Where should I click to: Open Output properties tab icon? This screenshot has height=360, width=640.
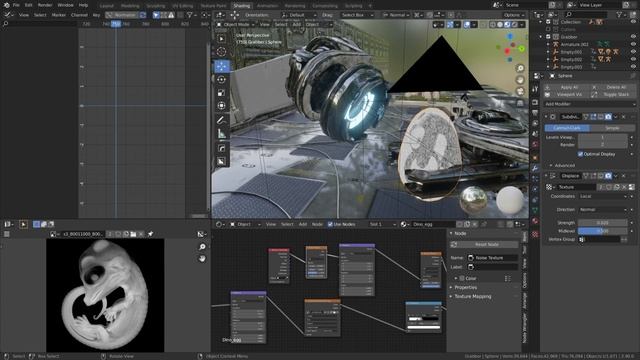535,113
